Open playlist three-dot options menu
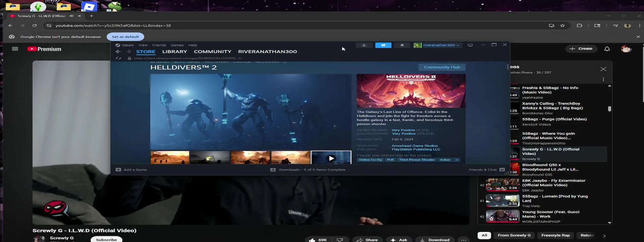Screen dimensions: 644x242 point(603,79)
